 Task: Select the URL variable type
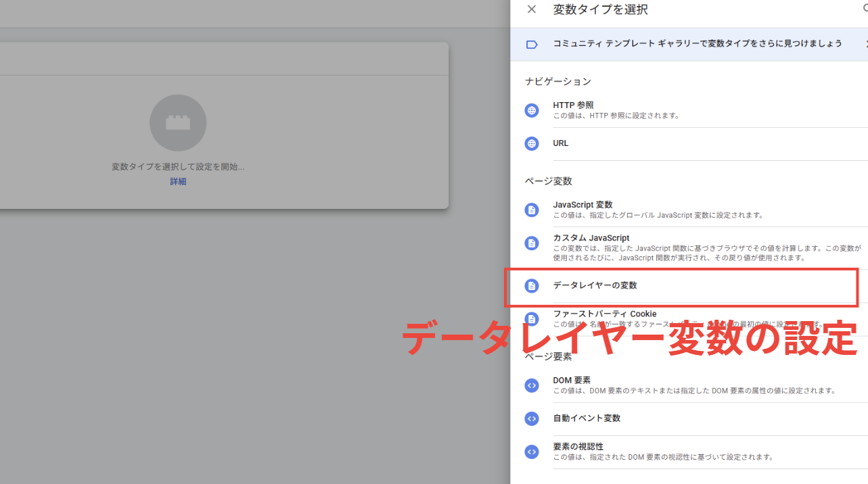click(x=696, y=143)
